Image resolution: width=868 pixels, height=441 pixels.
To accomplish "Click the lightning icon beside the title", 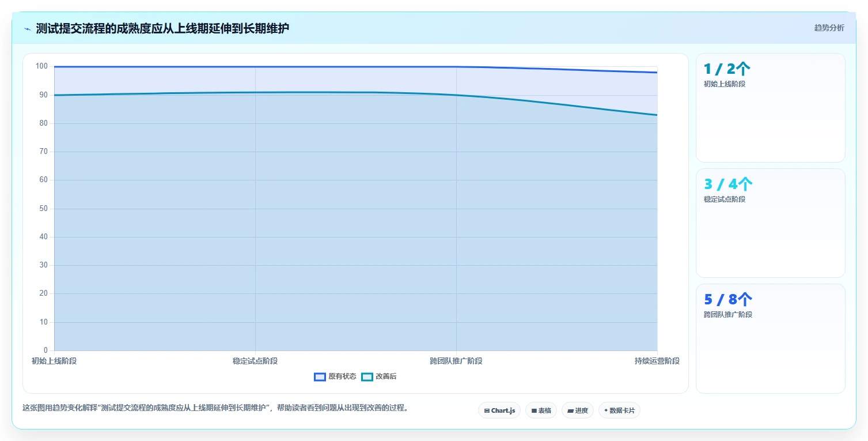I will [27, 29].
